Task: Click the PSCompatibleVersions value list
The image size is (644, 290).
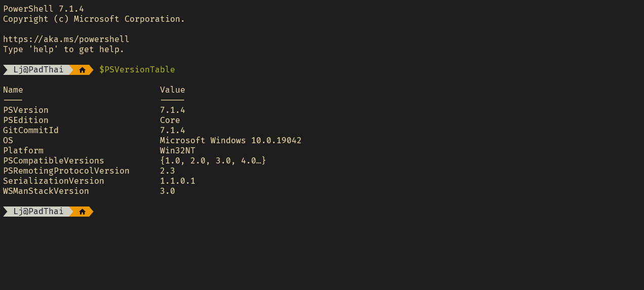Action: point(213,161)
